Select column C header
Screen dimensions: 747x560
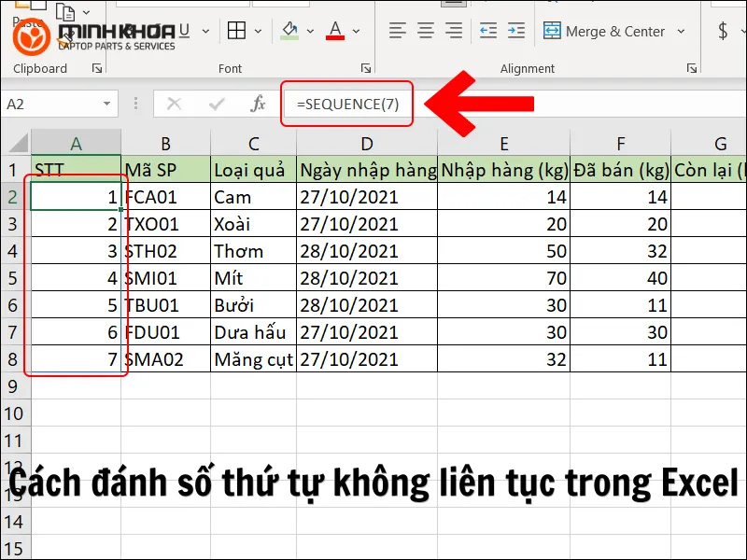coord(253,143)
